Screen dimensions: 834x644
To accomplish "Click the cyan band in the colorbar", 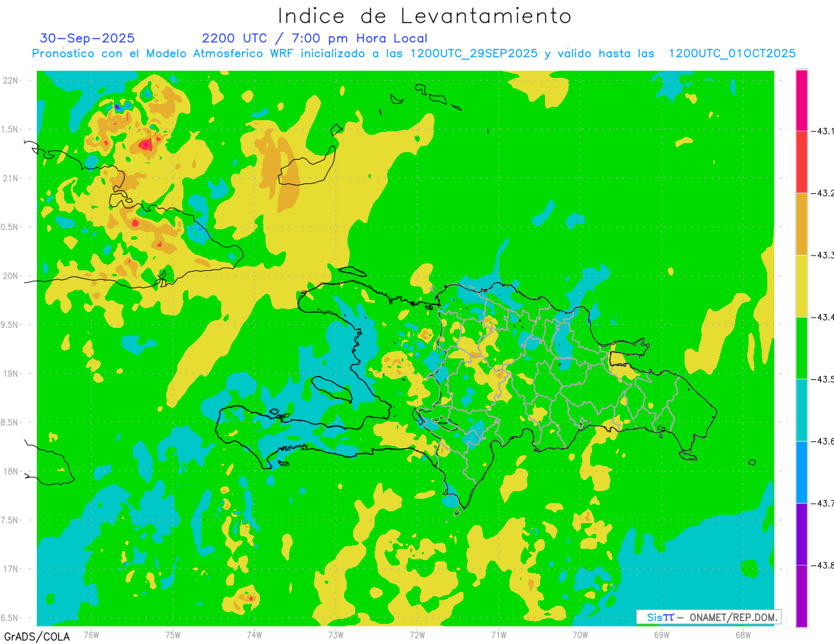I will [x=801, y=409].
